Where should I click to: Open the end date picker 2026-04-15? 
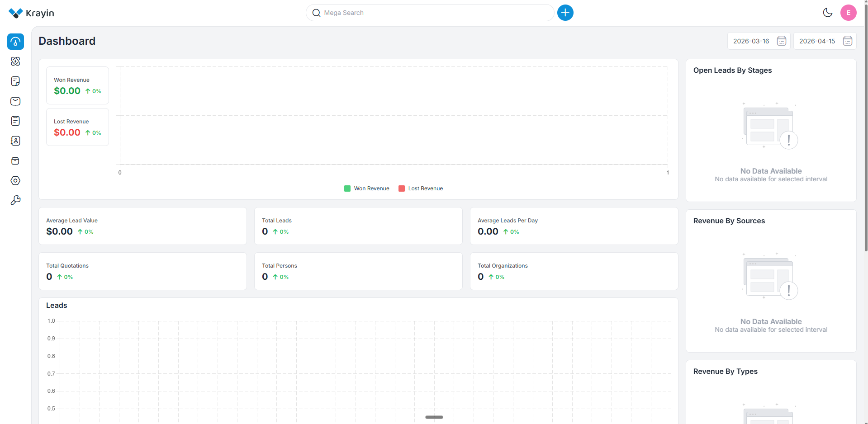(824, 41)
